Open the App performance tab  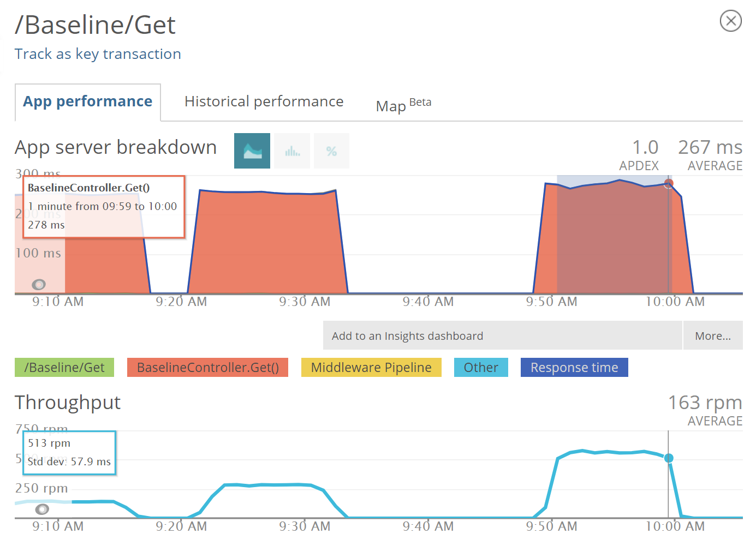coord(87,102)
